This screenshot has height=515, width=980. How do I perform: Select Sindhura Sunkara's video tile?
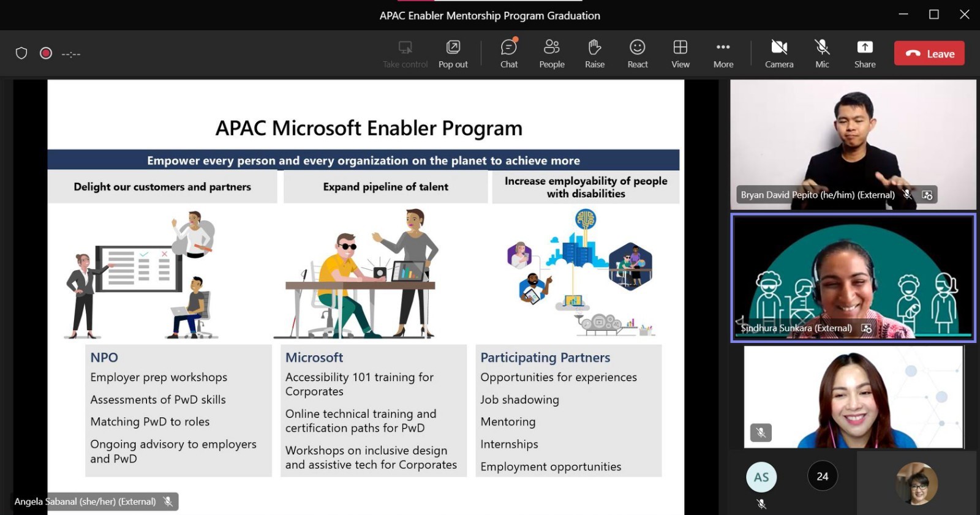(x=853, y=277)
